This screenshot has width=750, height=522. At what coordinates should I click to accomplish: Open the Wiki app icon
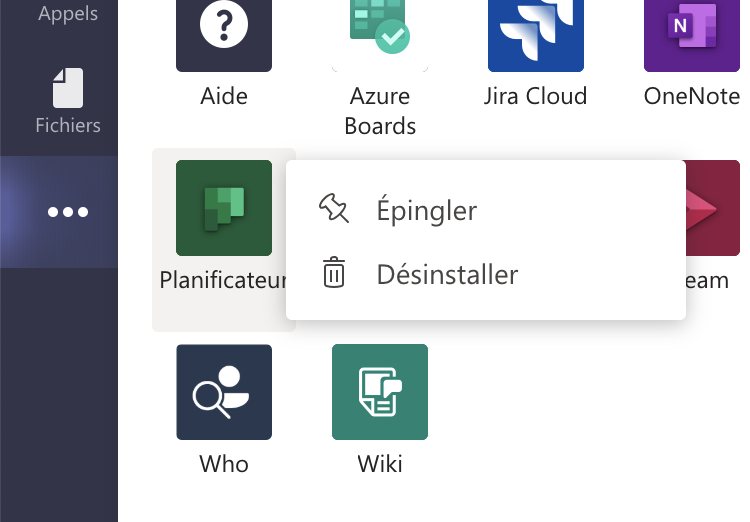(380, 392)
